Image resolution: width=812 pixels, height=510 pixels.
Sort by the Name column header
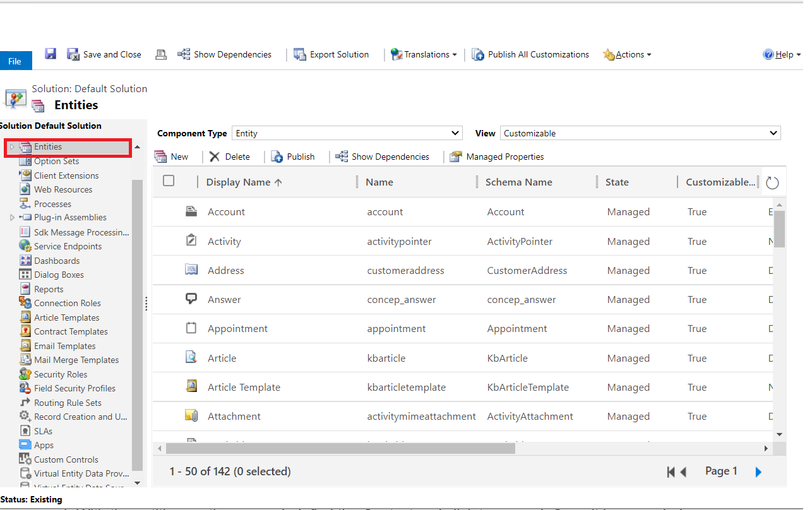tap(379, 182)
